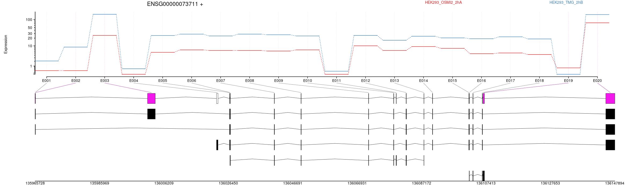This screenshot has width=644, height=188.
Task: Click y-axis tick value 100
Action: click(x=29, y=20)
